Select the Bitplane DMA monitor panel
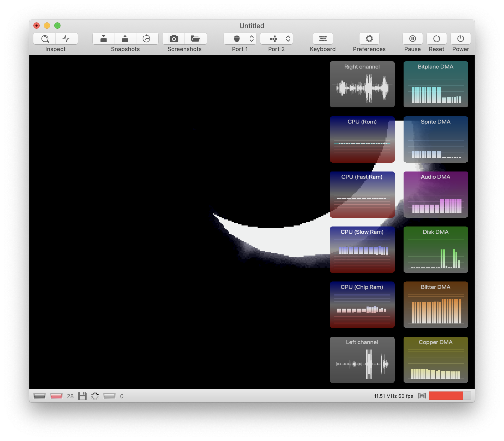Screen dimensions: 504x441 436,84
